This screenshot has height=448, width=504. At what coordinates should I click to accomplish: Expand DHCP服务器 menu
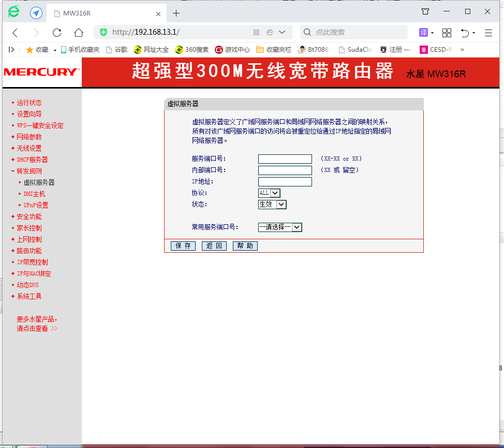(x=32, y=160)
